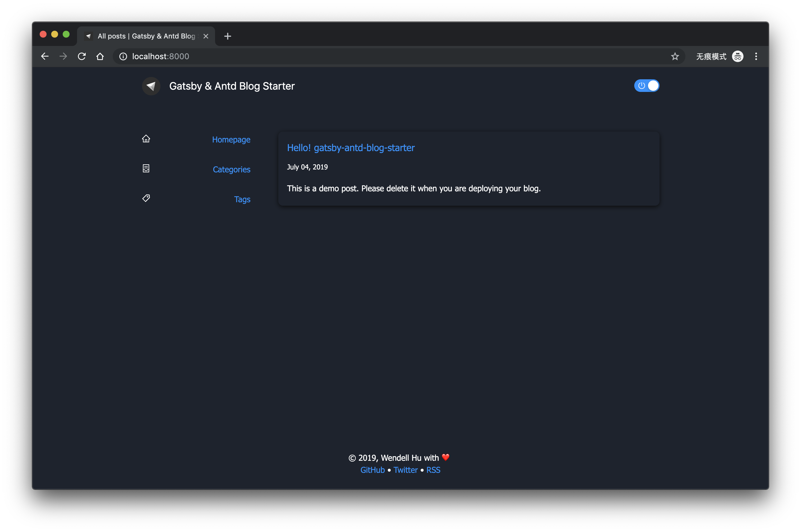Viewport: 801px width, 532px height.
Task: Go to browser home page icon
Action: [100, 56]
